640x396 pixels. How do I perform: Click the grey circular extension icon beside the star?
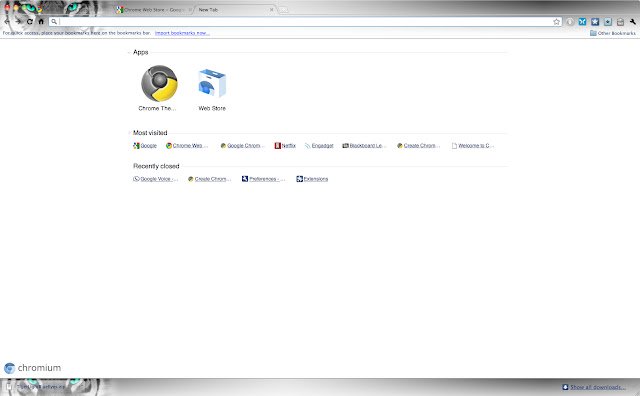pyautogui.click(x=570, y=22)
